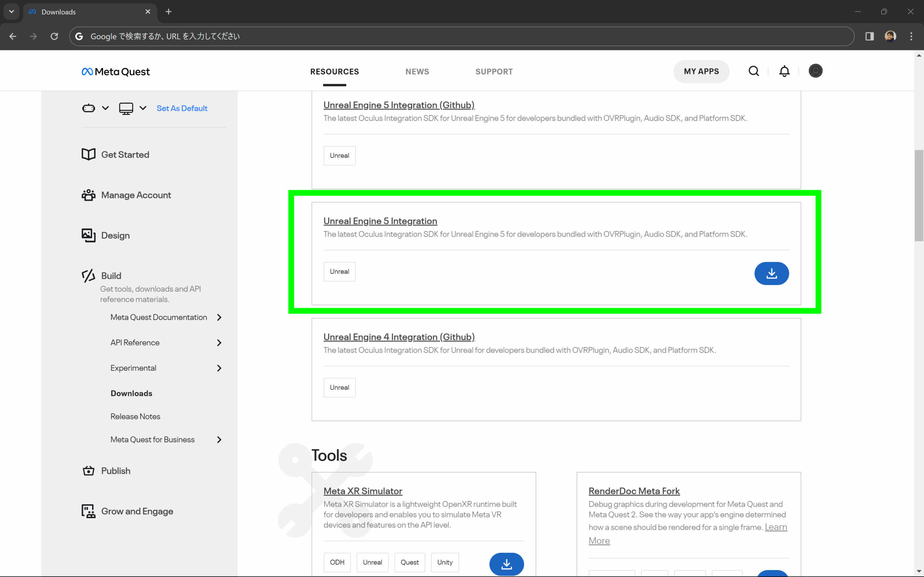This screenshot has width=924, height=577.
Task: Open the SUPPORT navigation tab
Action: (x=494, y=72)
